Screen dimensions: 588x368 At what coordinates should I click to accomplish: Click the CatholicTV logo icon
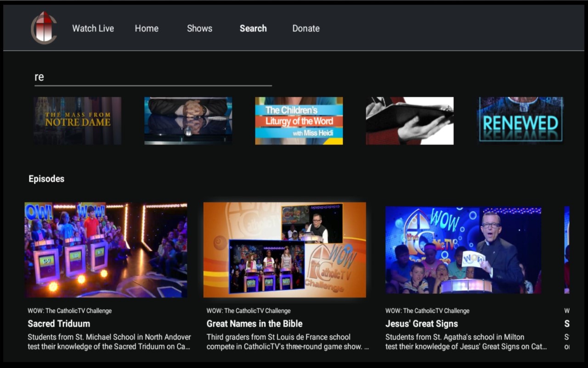(44, 28)
